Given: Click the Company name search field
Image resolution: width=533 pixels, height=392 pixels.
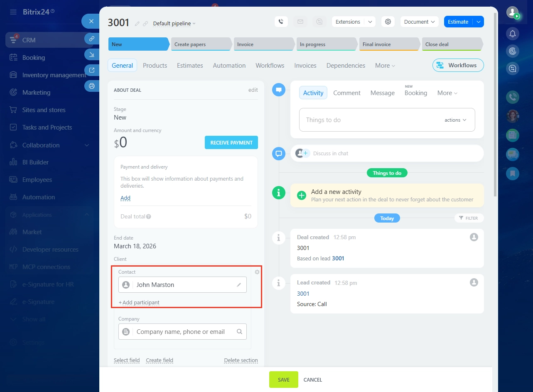Looking at the screenshot, I should coord(182,332).
